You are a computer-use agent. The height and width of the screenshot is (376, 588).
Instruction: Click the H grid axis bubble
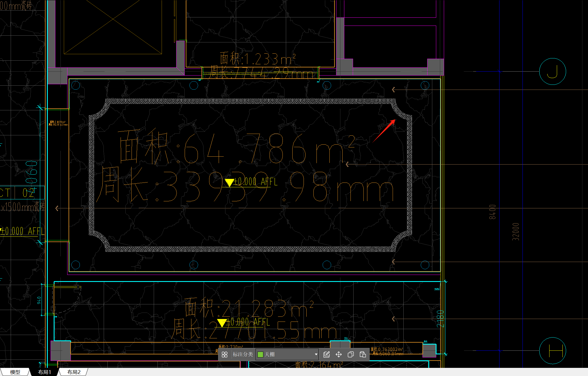point(552,350)
